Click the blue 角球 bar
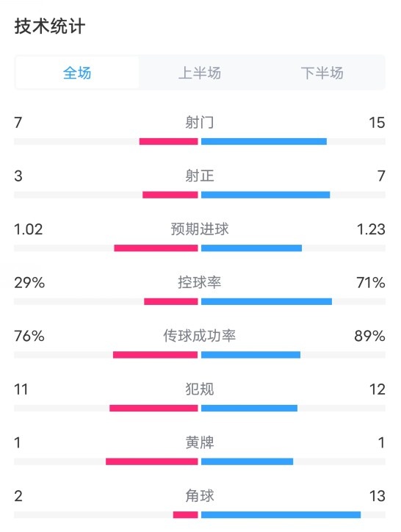The height and width of the screenshot is (532, 401). click(281, 514)
